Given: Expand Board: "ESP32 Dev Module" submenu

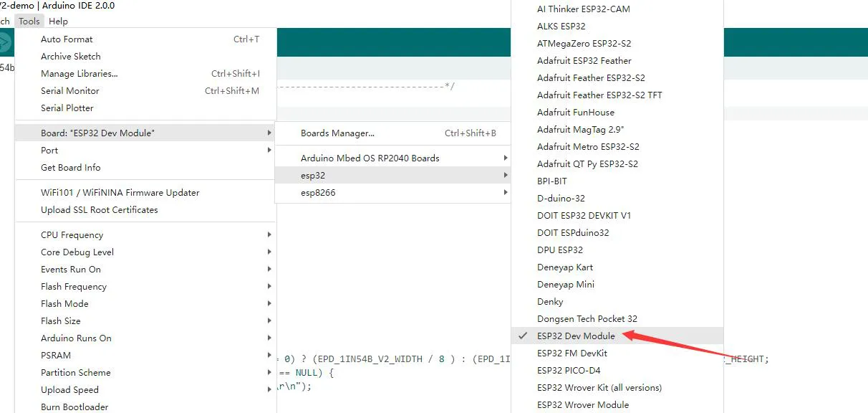Looking at the screenshot, I should coord(145,133).
